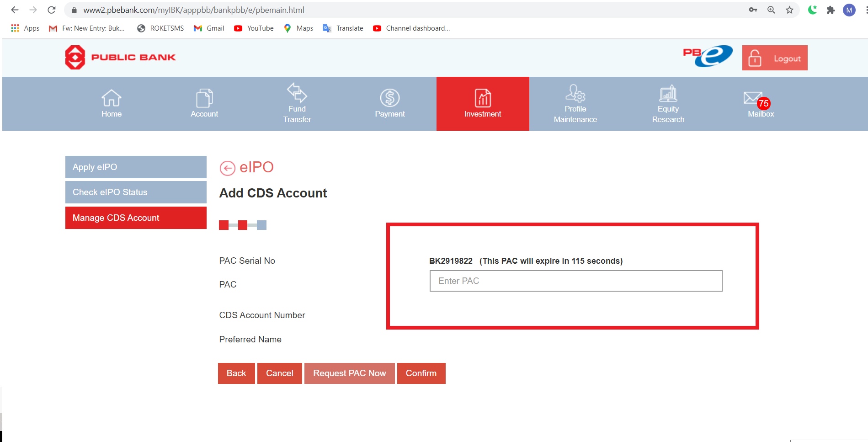Reload the page in browser

point(52,10)
